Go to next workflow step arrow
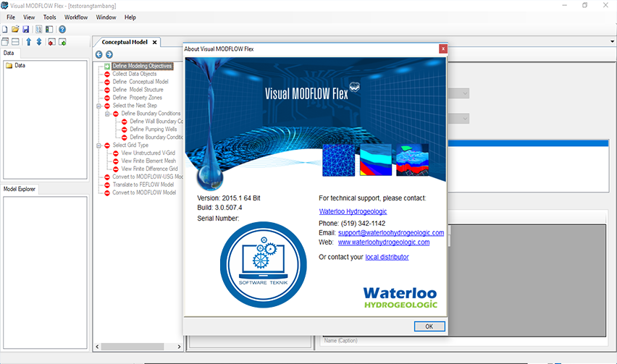The image size is (617, 364). pos(109,55)
